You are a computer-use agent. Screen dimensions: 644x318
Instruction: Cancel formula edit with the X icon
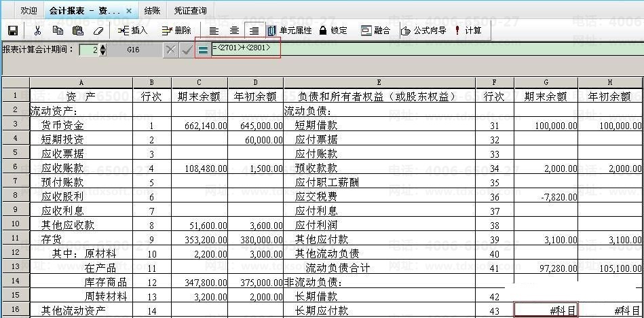point(170,50)
